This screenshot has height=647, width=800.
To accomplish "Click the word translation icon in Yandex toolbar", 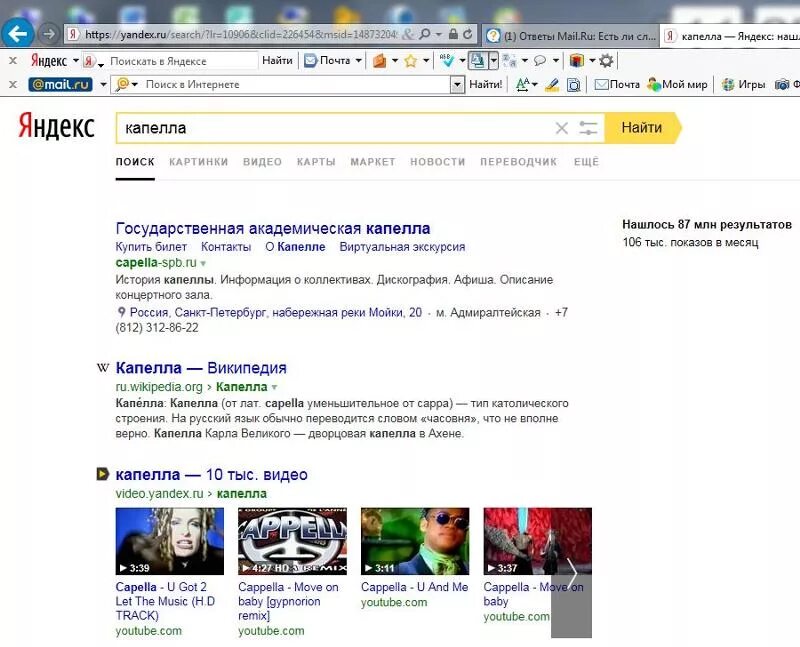I will coord(509,61).
